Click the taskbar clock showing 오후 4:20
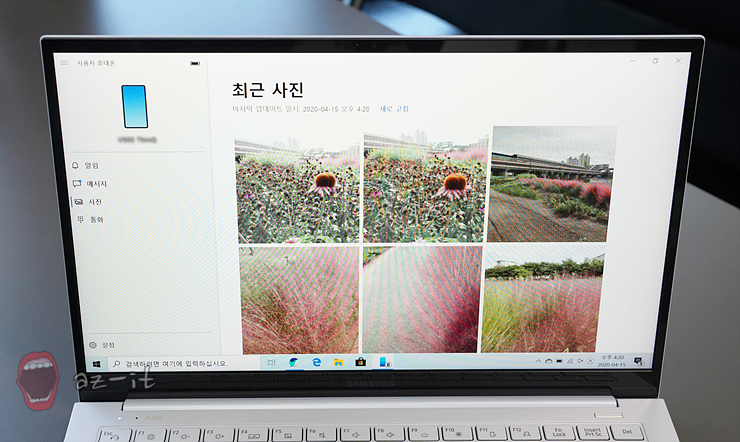This screenshot has width=740, height=442. coord(612,361)
